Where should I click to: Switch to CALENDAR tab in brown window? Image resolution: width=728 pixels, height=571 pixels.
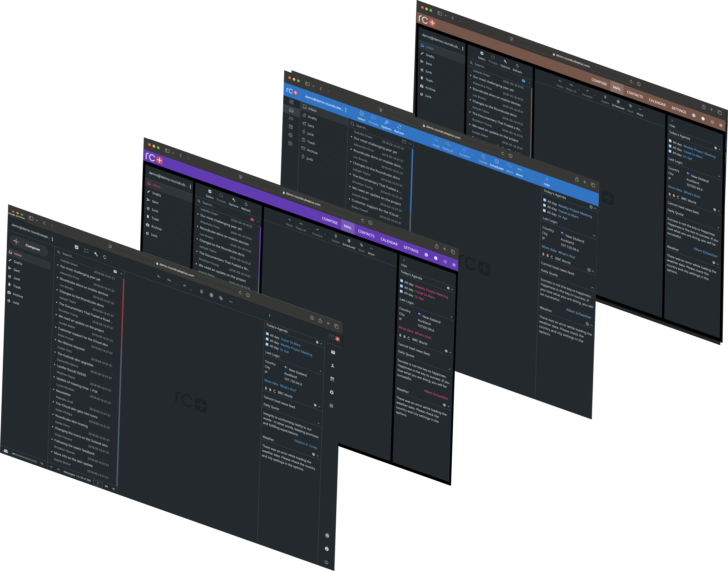657,103
